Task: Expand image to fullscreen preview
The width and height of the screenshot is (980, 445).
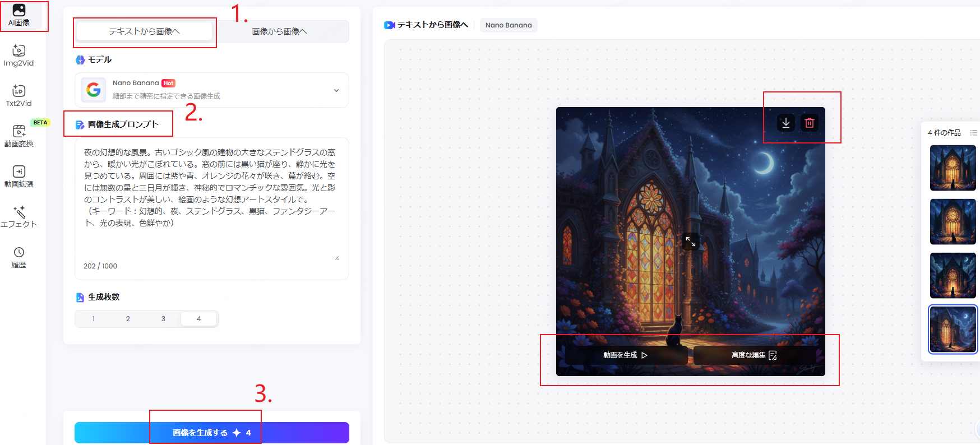Action: [x=691, y=242]
